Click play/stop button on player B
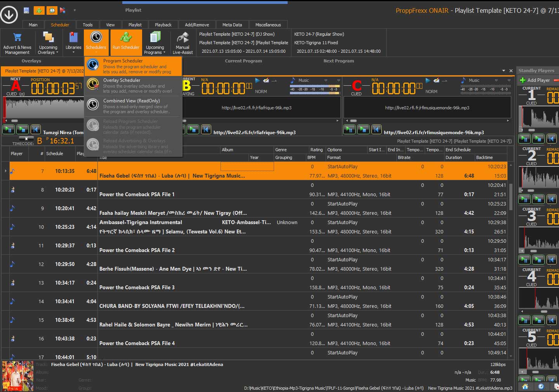The width and height of the screenshot is (559, 392). [193, 130]
